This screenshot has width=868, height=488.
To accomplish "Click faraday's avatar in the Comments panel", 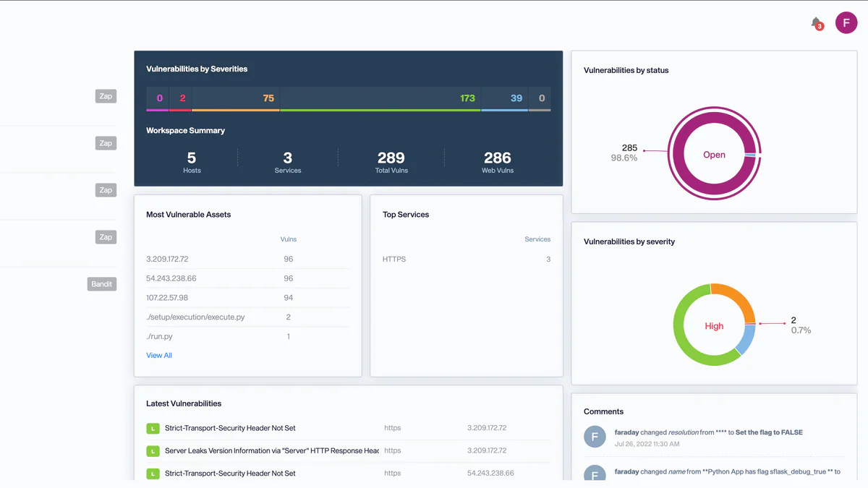I will (x=595, y=437).
